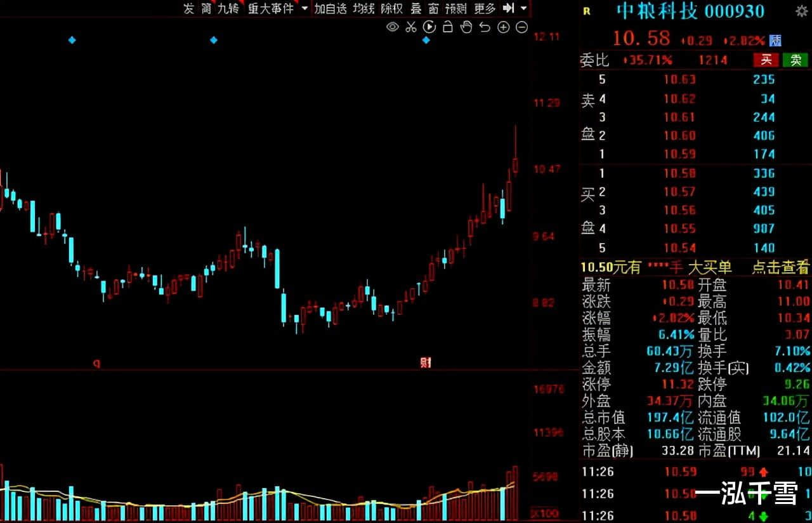
Task: Click the undo arrow icon
Action: 485,27
